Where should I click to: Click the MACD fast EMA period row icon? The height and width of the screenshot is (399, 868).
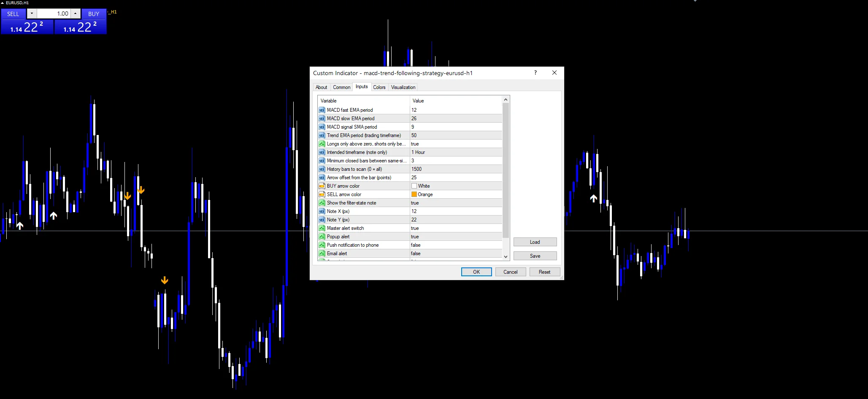click(x=322, y=110)
